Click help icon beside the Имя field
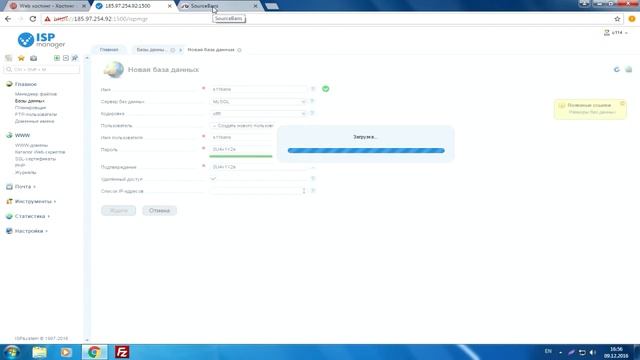640x360 pixels. point(313,89)
